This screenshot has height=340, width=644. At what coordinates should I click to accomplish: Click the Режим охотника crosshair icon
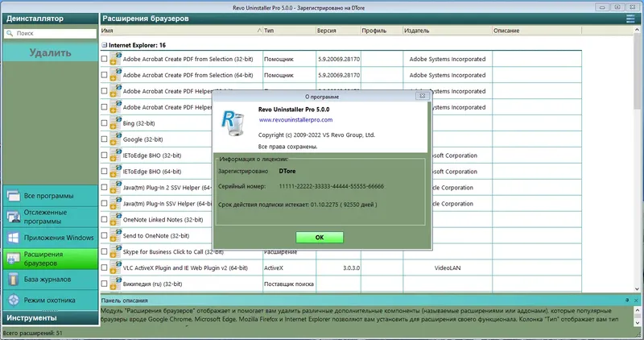click(x=13, y=301)
